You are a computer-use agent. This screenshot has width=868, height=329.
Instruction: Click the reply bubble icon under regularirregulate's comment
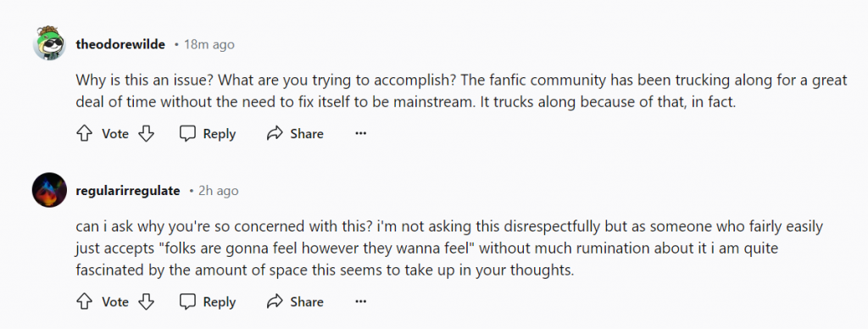tap(187, 302)
